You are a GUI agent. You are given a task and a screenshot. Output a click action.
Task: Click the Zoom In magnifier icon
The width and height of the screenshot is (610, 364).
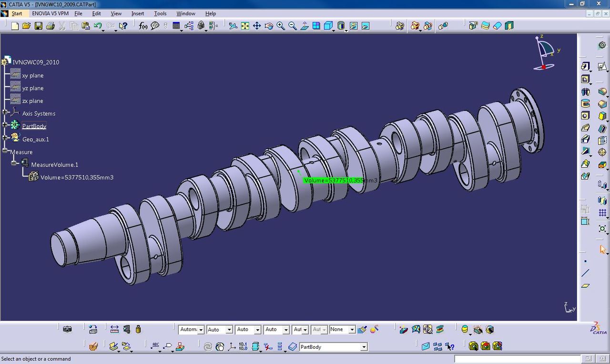tap(281, 26)
